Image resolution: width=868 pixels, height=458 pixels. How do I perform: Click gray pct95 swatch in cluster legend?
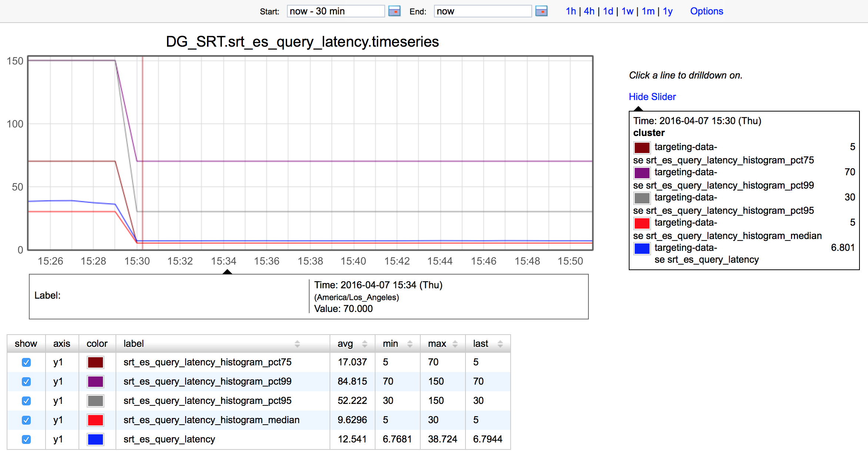tap(642, 198)
